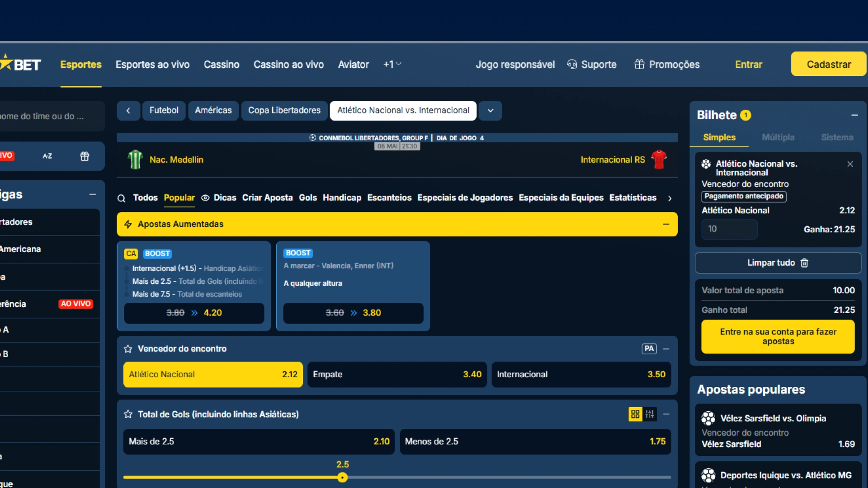Minimize the Bilhete panel
Screen dimensions: 868x488
coord(854,115)
